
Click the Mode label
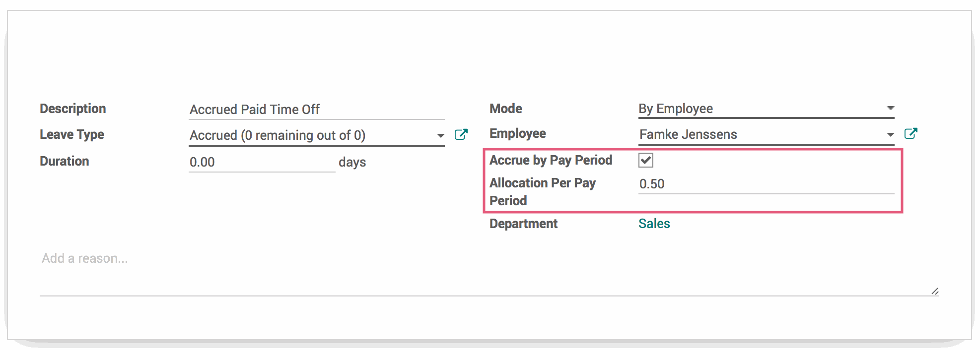(x=506, y=109)
